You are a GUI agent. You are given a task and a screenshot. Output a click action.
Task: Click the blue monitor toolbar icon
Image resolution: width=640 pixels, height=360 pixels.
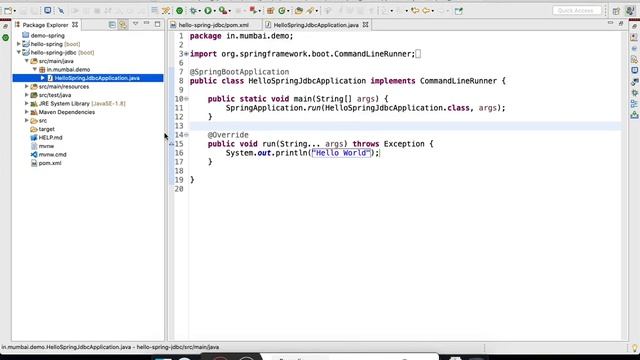coord(48,11)
